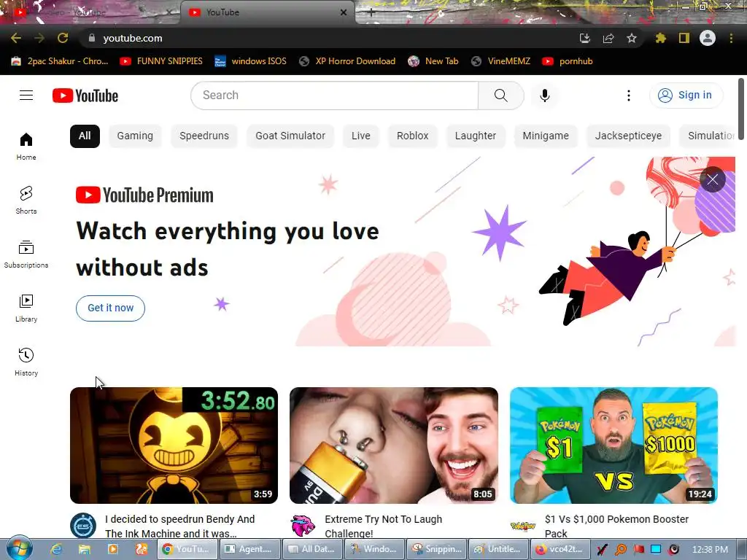Open the 2pac Shakur bookmark
The width and height of the screenshot is (747, 560).
click(60, 61)
